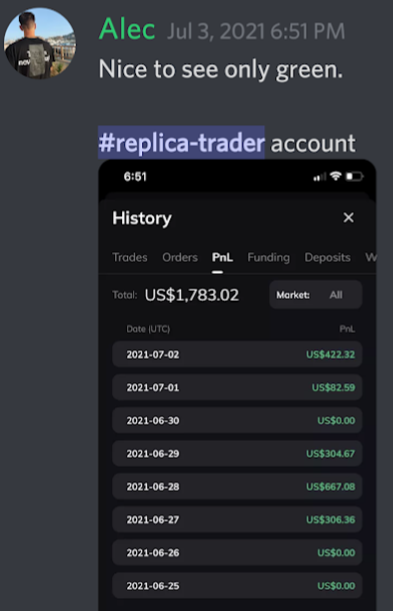The image size is (393, 611).
Task: Switch to the Trades tab
Action: (130, 257)
